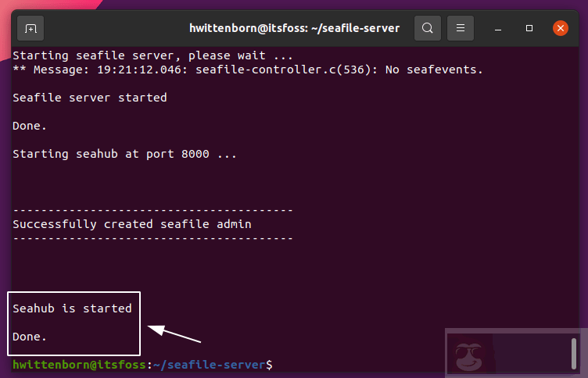The width and height of the screenshot is (588, 378).
Task: Click 'Successfully created seafile admin' text
Action: [x=132, y=224]
